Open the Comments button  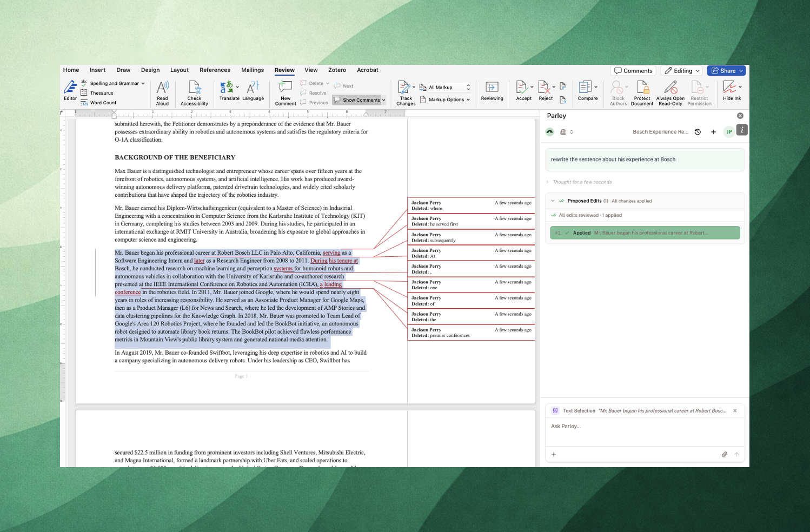[x=633, y=71]
